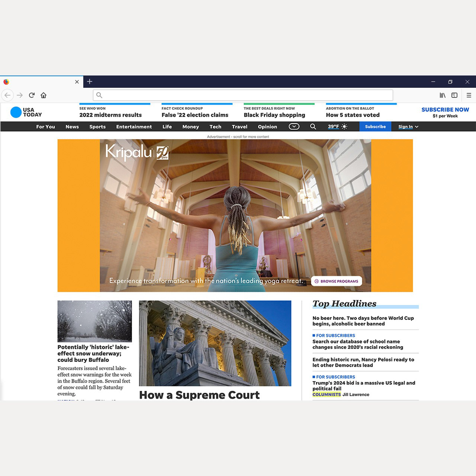Open the Travel section
The image size is (476, 476).
pos(239,126)
